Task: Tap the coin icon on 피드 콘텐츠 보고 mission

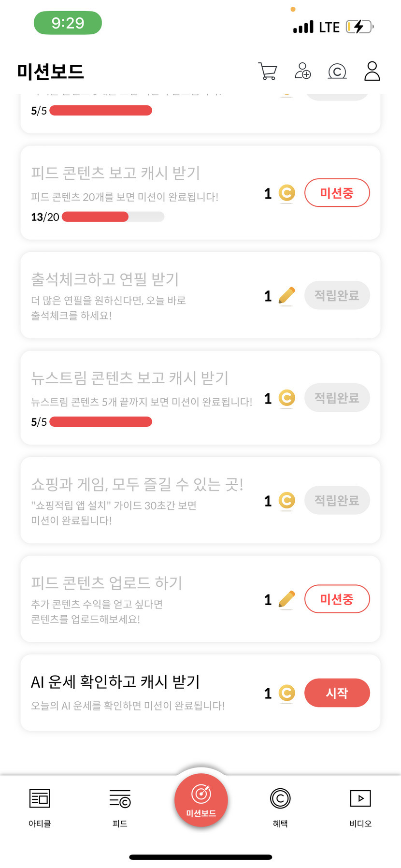Action: click(x=287, y=193)
